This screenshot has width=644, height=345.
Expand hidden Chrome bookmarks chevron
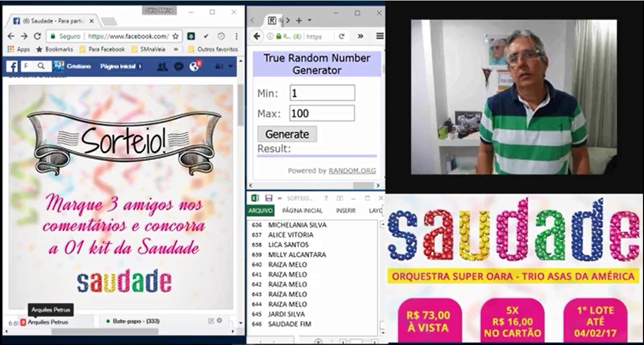tap(176, 49)
